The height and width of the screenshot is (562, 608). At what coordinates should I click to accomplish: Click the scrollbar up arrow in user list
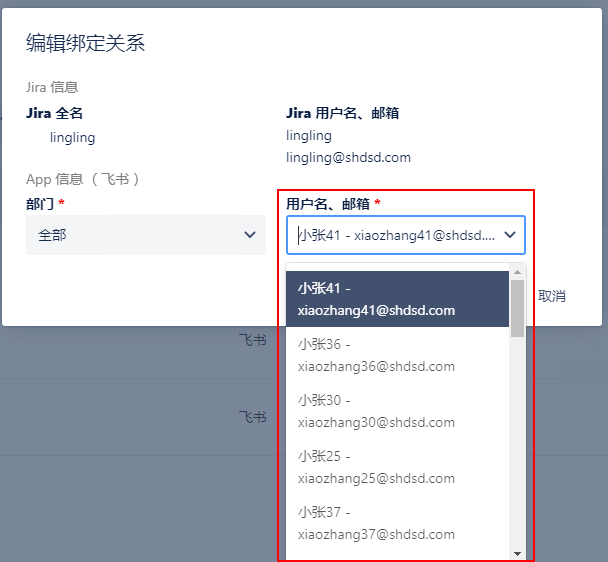(x=517, y=271)
